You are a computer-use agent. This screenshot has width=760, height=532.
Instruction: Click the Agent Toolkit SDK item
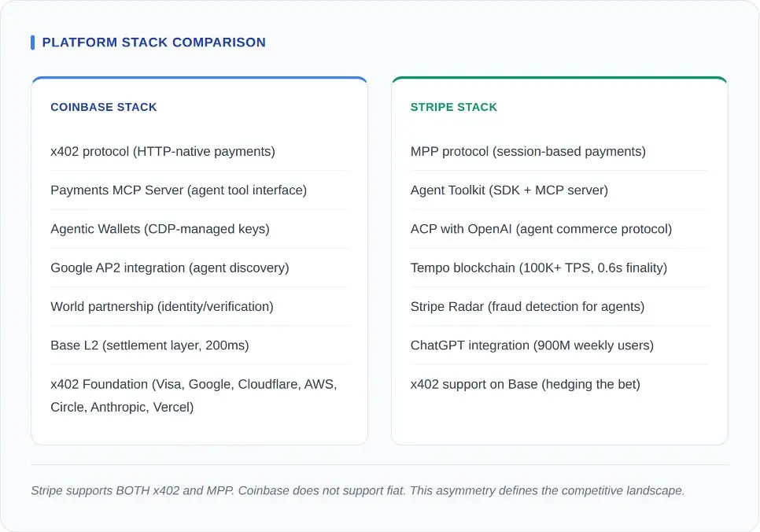pyautogui.click(x=509, y=190)
